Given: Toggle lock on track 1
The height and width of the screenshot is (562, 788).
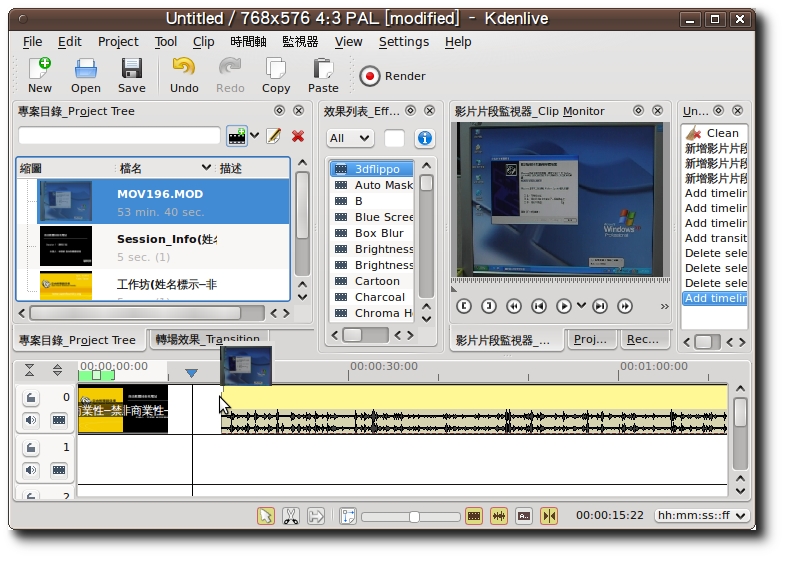Looking at the screenshot, I should coord(31,447).
